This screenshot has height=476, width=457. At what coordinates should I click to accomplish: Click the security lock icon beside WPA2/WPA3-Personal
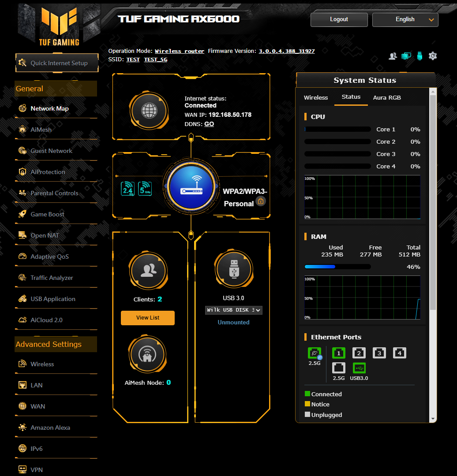[261, 201]
